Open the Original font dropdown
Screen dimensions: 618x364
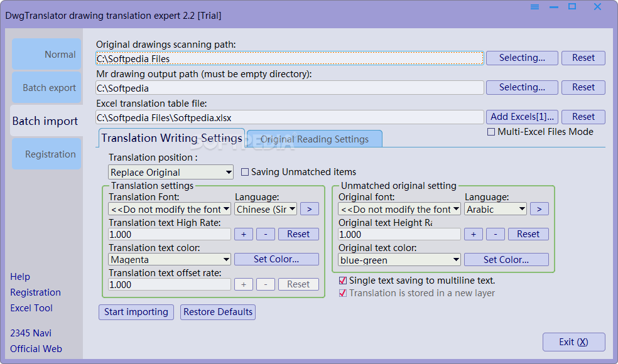[x=399, y=209]
